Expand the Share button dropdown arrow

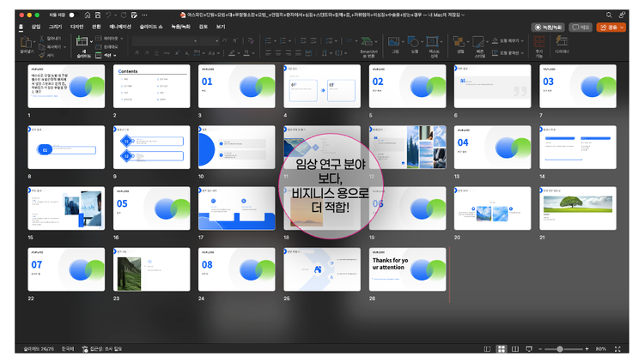tap(622, 27)
